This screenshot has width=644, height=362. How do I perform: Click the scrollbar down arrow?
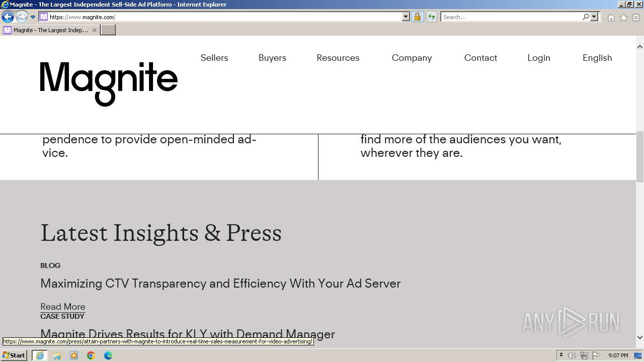click(x=640, y=337)
